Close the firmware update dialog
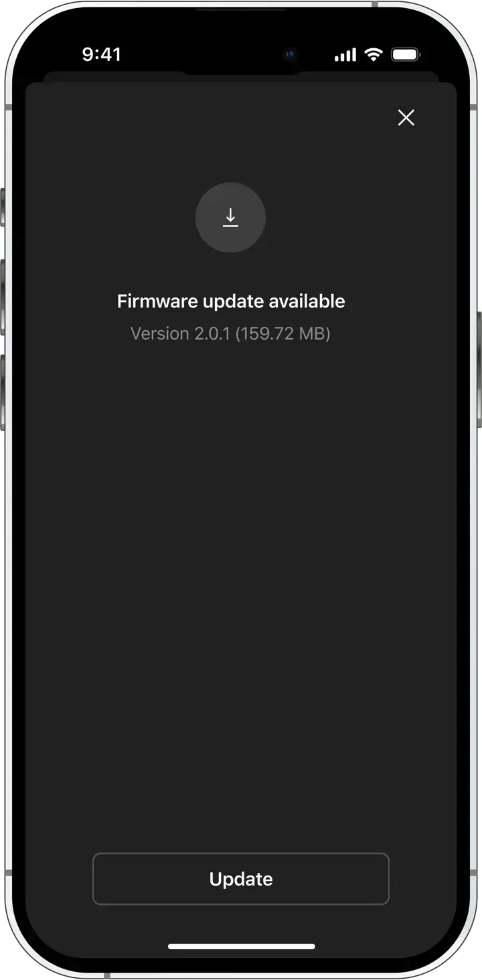 click(406, 118)
